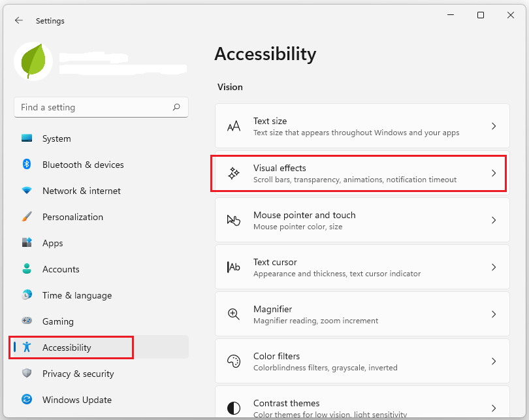Viewport: 529px width, 420px height.
Task: Click 'Colorblindness filters, grayscale, inverted' text
Action: (325, 368)
